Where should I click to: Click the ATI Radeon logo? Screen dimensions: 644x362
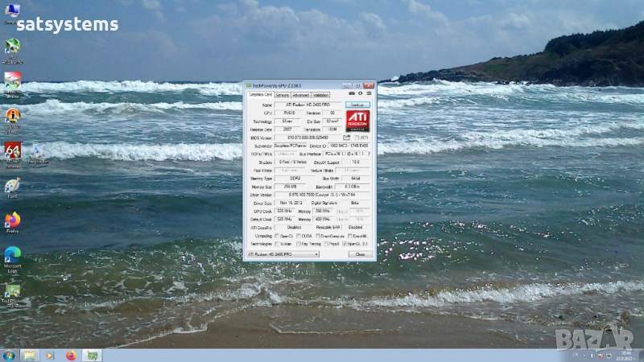click(x=357, y=121)
